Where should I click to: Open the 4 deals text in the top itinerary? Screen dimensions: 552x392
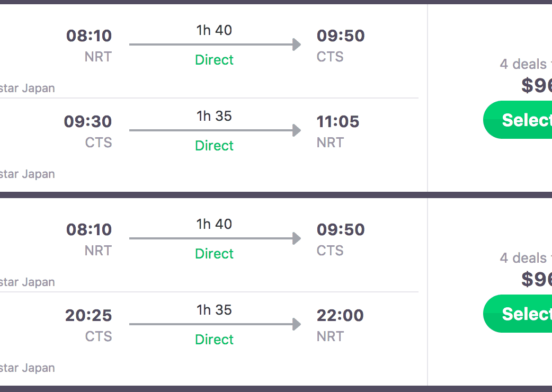click(524, 64)
